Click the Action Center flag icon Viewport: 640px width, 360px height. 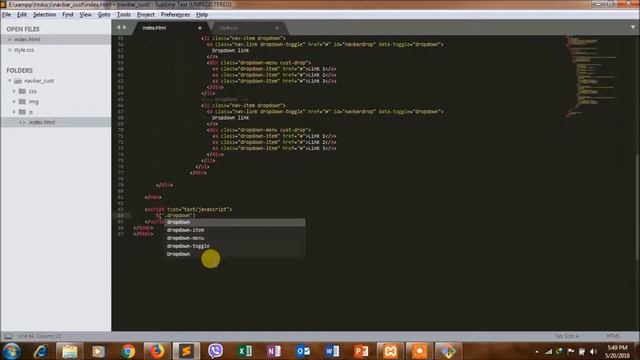[571, 351]
